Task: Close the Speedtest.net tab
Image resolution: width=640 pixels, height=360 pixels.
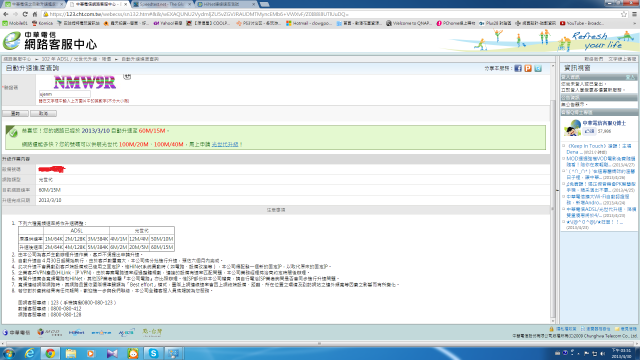Action: click(x=189, y=4)
